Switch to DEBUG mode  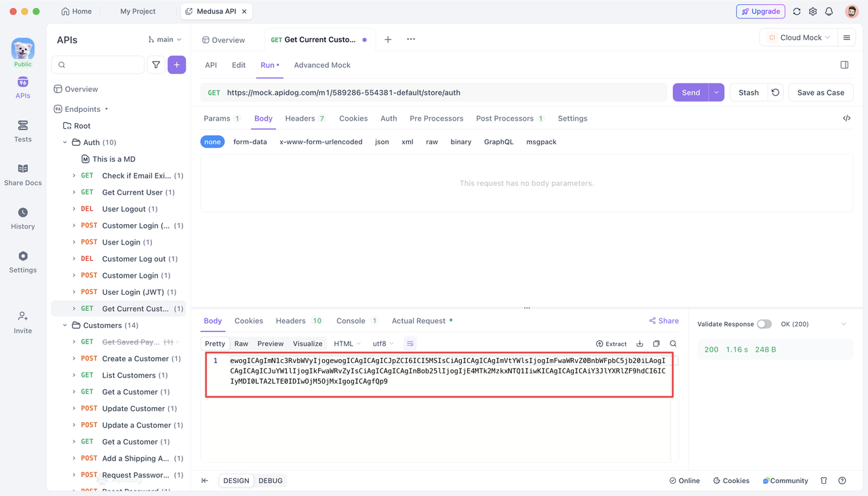tap(271, 480)
